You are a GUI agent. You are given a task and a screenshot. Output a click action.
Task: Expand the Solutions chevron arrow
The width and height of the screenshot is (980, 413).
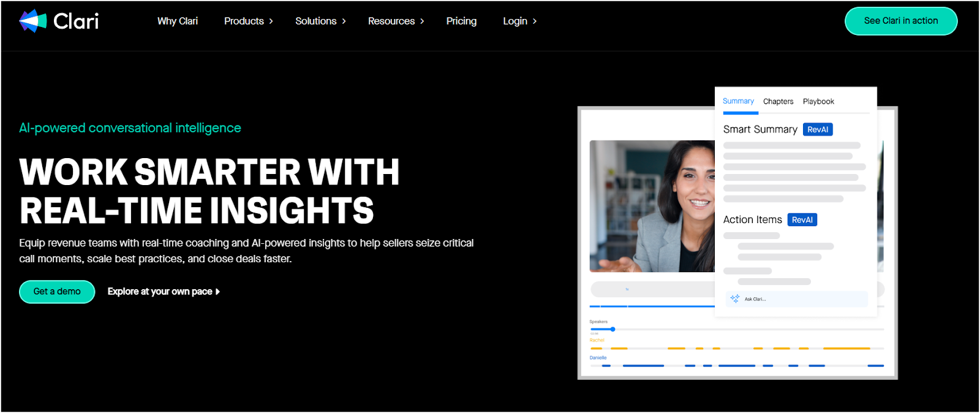point(344,21)
